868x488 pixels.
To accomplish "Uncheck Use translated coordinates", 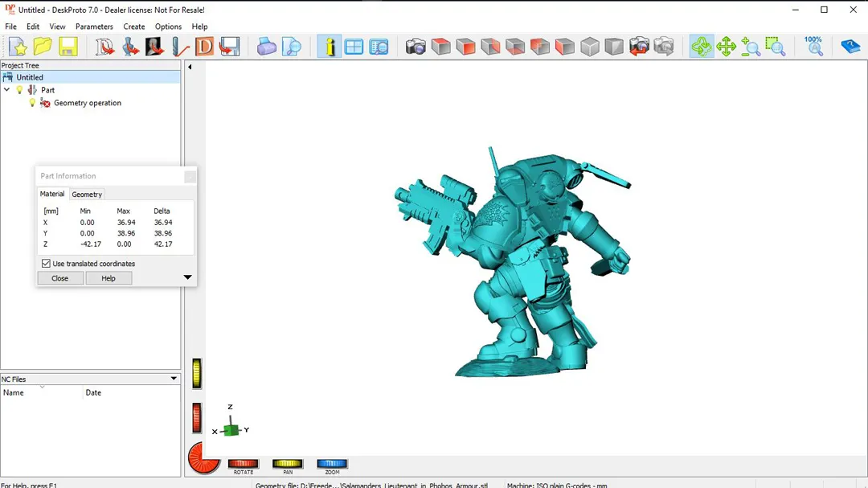I will [x=46, y=264].
